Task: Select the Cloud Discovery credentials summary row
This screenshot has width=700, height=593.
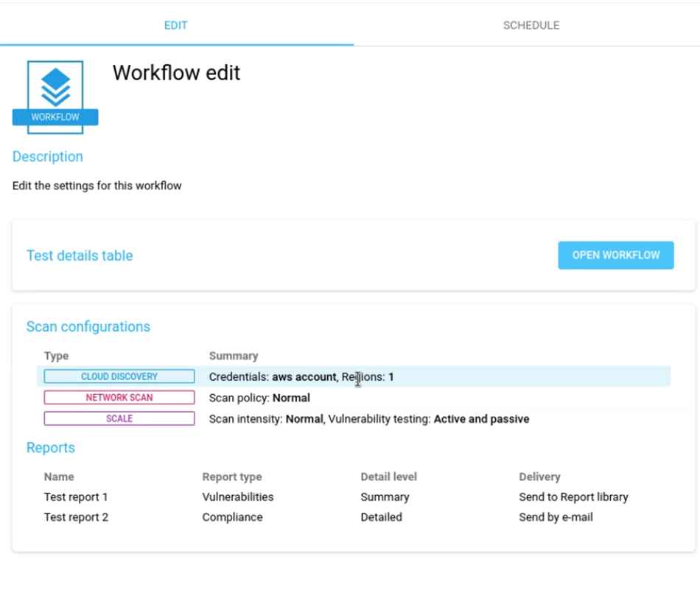Action: (x=301, y=376)
